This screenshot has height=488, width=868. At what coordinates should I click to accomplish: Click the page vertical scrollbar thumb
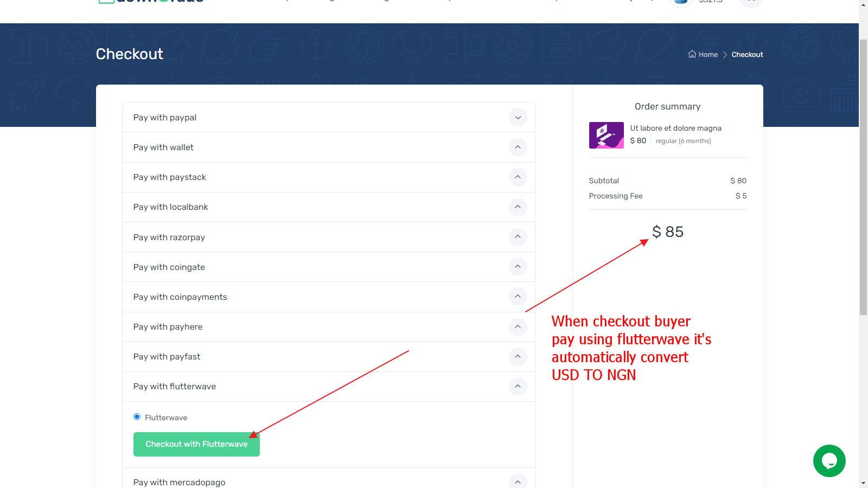[863, 177]
